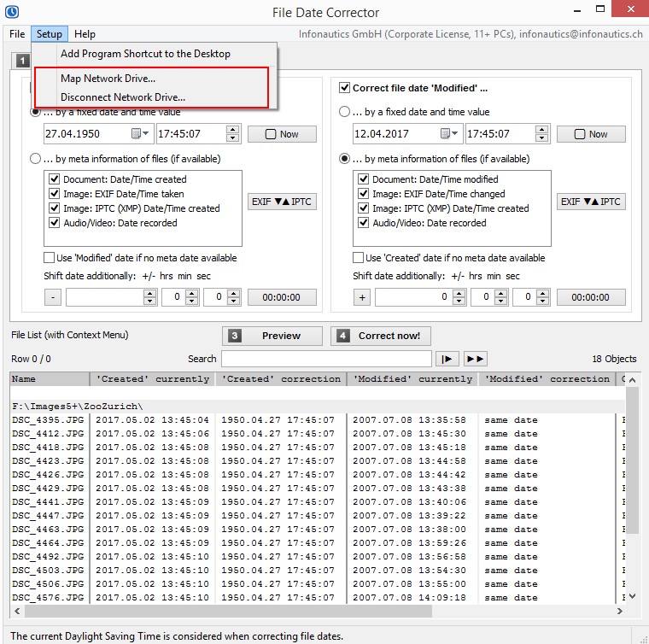The height and width of the screenshot is (644, 649).
Task: Toggle the minus sign shift button
Action: 53,297
